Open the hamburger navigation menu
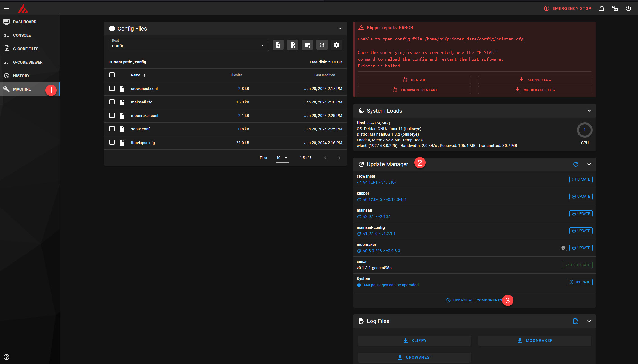Viewport: 638px width, 364px height. click(6, 8)
